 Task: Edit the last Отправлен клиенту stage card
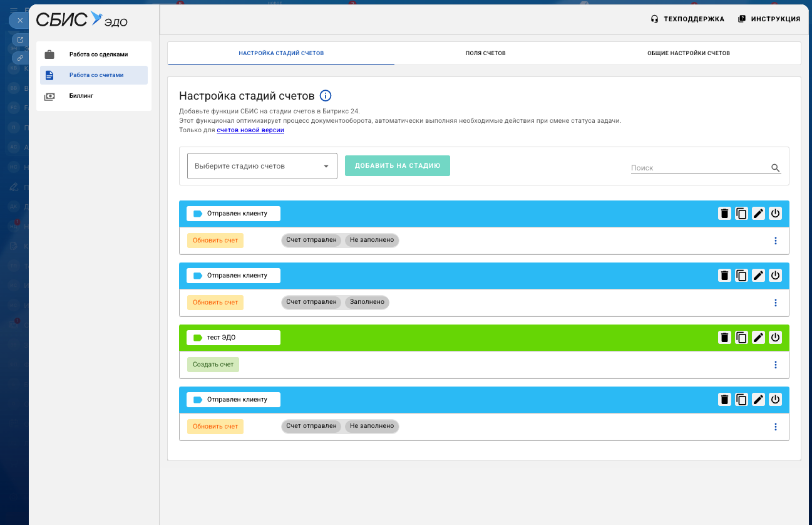coord(758,400)
